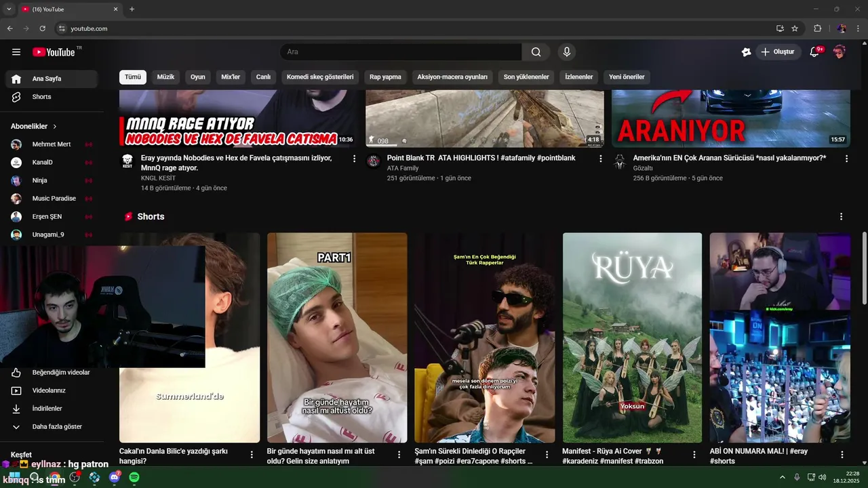The width and height of the screenshot is (868, 488).
Task: Click install app icon in address bar
Action: click(x=780, y=28)
